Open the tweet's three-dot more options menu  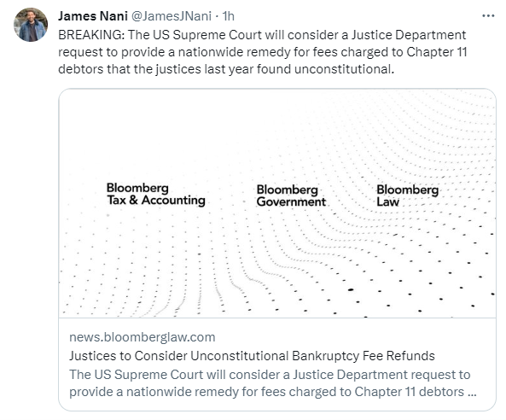(x=488, y=16)
